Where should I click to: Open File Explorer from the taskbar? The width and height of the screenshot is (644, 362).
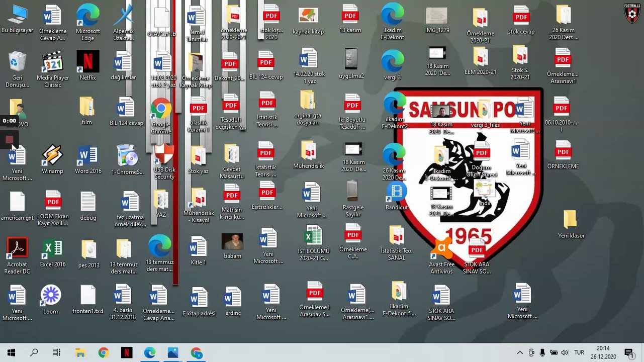click(80, 353)
